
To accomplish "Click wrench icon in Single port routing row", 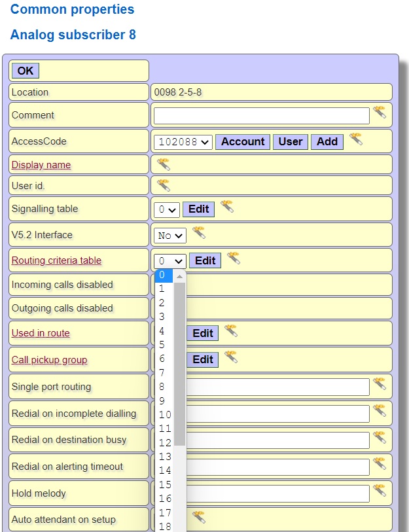I will coord(380,384).
